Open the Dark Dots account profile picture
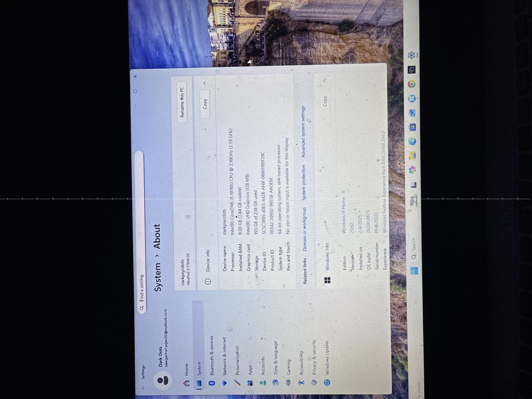The width and height of the screenshot is (532, 399). point(163,381)
